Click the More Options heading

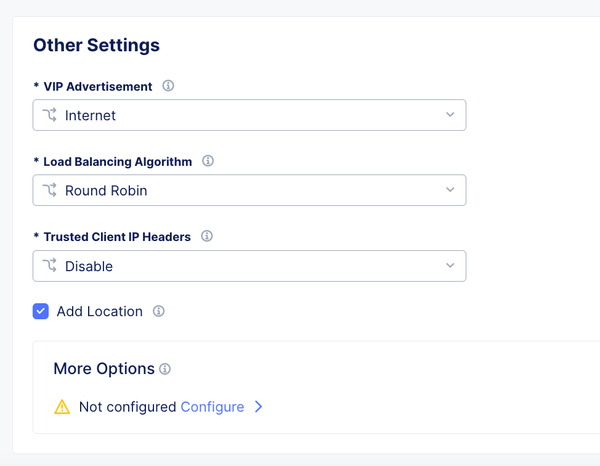[x=104, y=369]
